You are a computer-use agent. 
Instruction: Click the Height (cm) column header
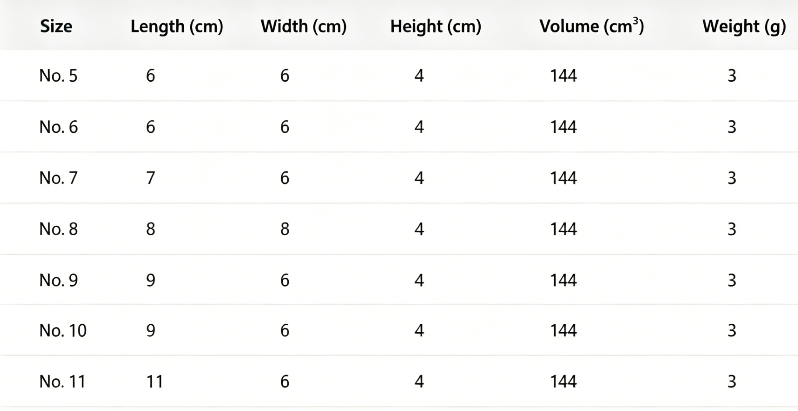tap(436, 27)
